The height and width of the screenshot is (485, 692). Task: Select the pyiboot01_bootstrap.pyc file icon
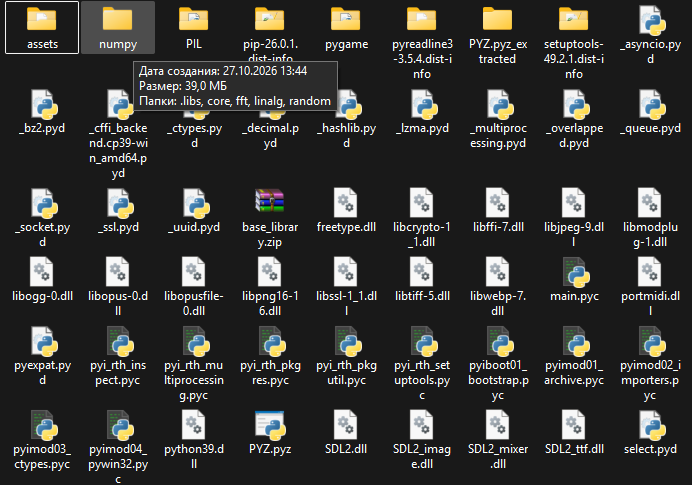(500, 341)
